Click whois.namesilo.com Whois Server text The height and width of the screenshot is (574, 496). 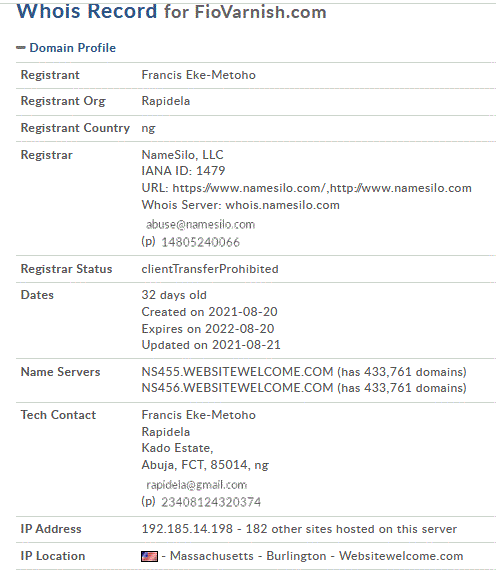pos(282,205)
